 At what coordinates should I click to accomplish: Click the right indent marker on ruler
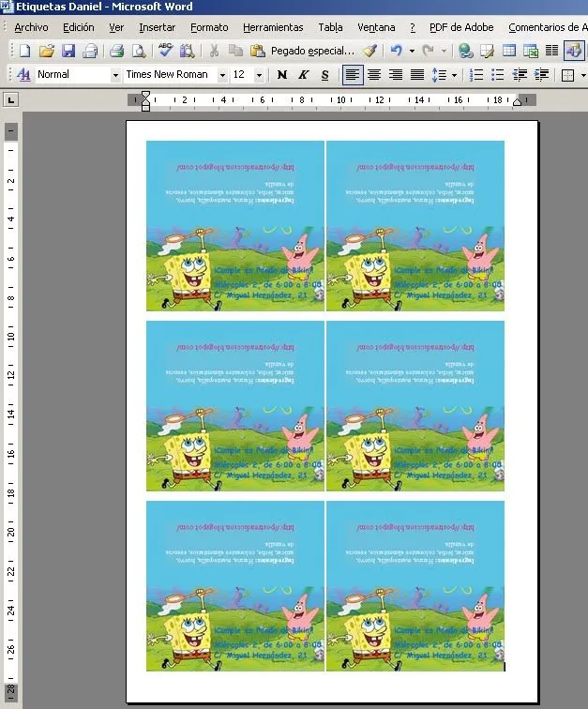[x=517, y=101]
